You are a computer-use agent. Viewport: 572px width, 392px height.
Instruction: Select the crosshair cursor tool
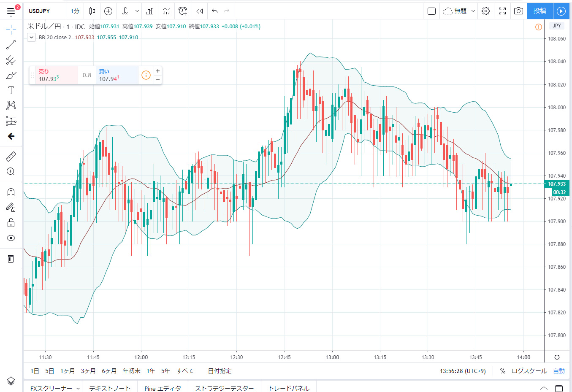tap(11, 29)
